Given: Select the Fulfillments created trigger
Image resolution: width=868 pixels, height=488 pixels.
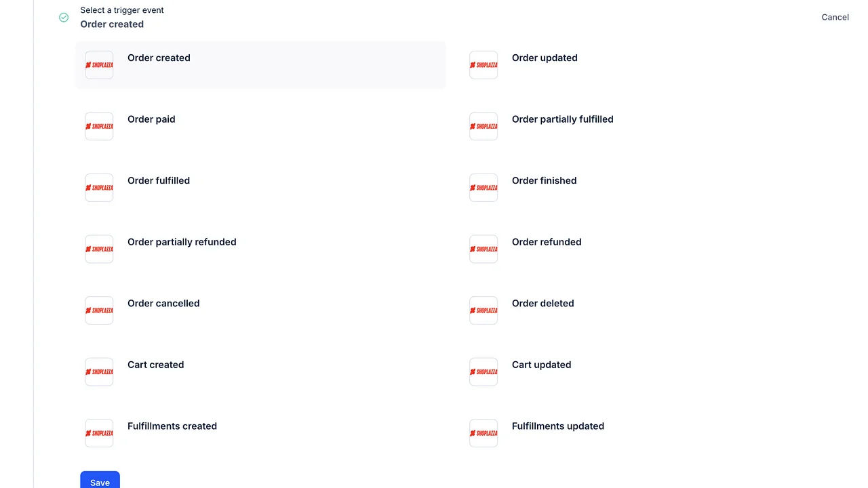Looking at the screenshot, I should tap(172, 426).
